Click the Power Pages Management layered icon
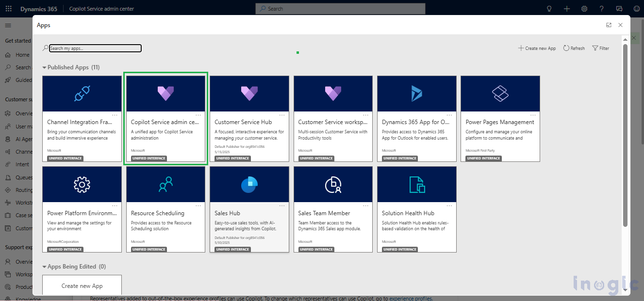 coord(500,94)
